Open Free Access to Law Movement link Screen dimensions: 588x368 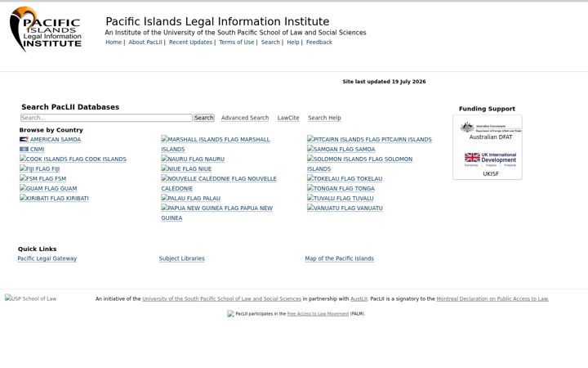(x=318, y=314)
